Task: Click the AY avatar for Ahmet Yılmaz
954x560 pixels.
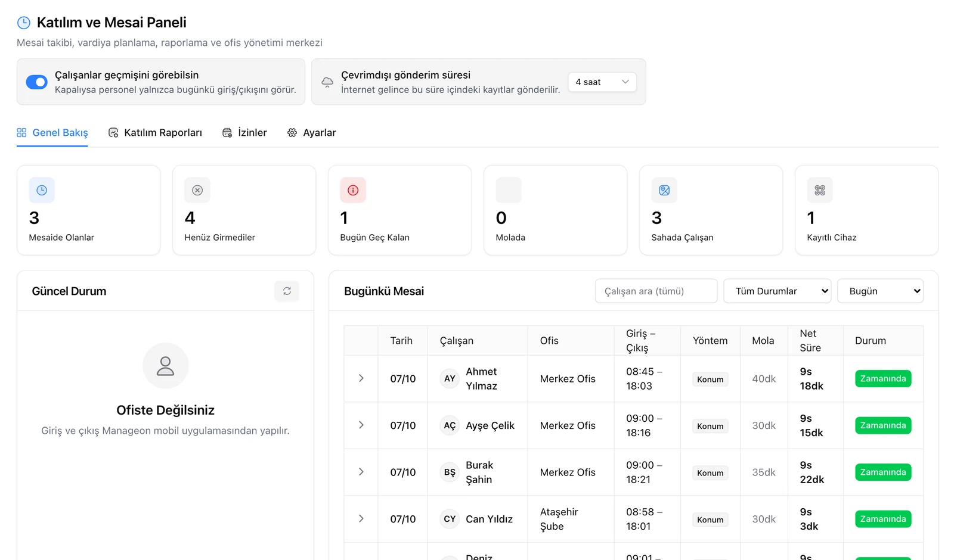Action: (x=450, y=379)
